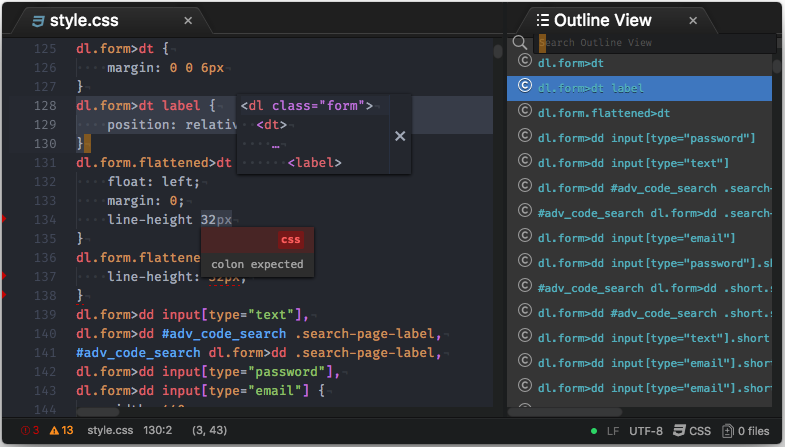
Task: Click the green status dot indicator
Action: 594,431
